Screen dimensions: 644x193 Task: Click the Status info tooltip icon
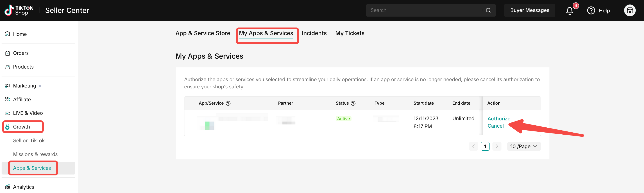tap(353, 103)
